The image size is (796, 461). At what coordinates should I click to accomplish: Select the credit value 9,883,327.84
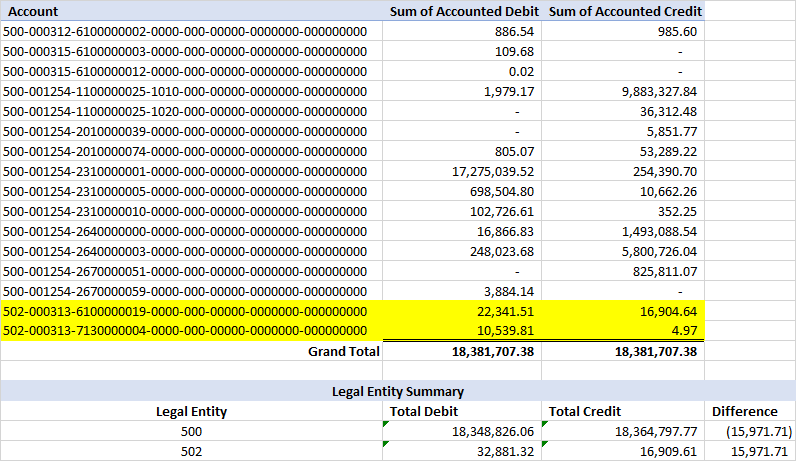[623, 91]
